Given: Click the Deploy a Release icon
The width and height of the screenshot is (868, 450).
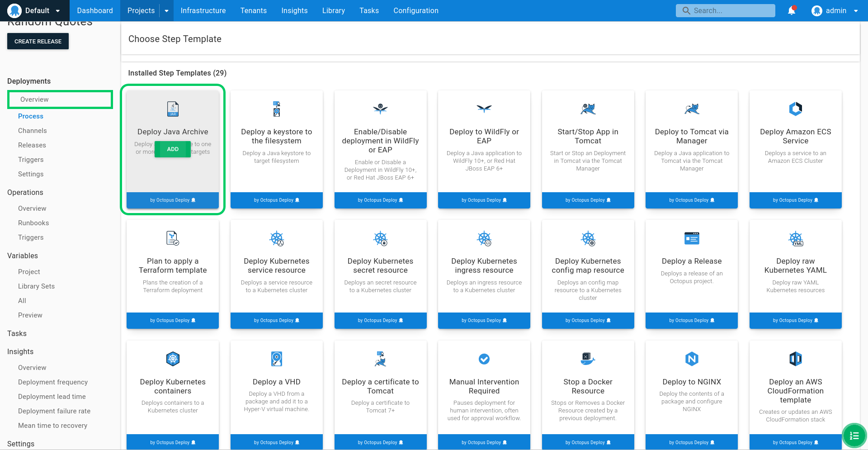Looking at the screenshot, I should pyautogui.click(x=692, y=238).
